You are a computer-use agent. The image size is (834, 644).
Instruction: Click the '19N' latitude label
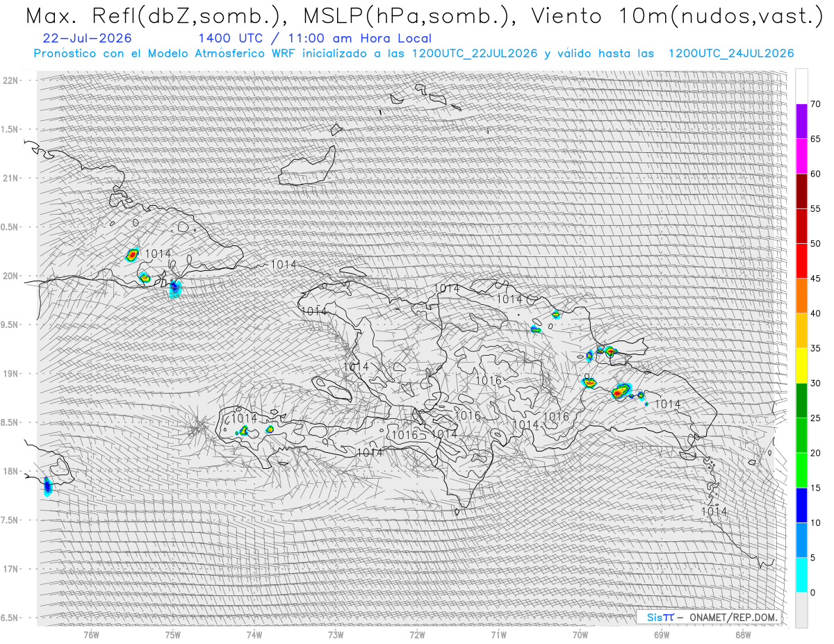[x=11, y=374]
